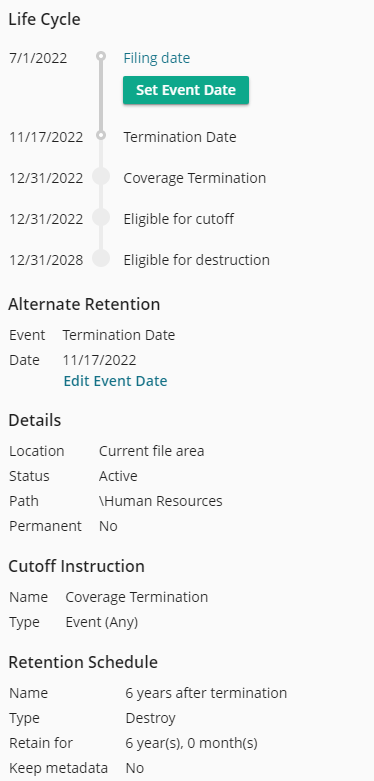Click the 6 years after termination name
The image size is (374, 781).
click(206, 693)
